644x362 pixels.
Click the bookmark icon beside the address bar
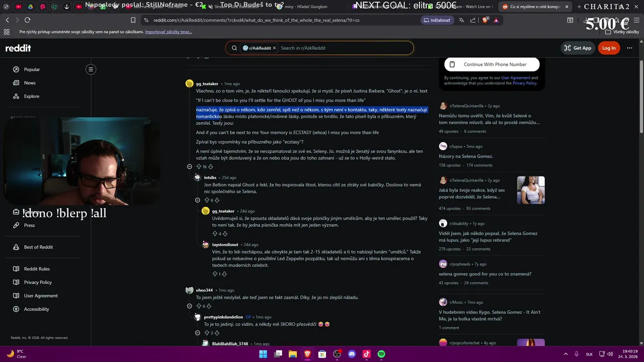pyautogui.click(x=133, y=20)
